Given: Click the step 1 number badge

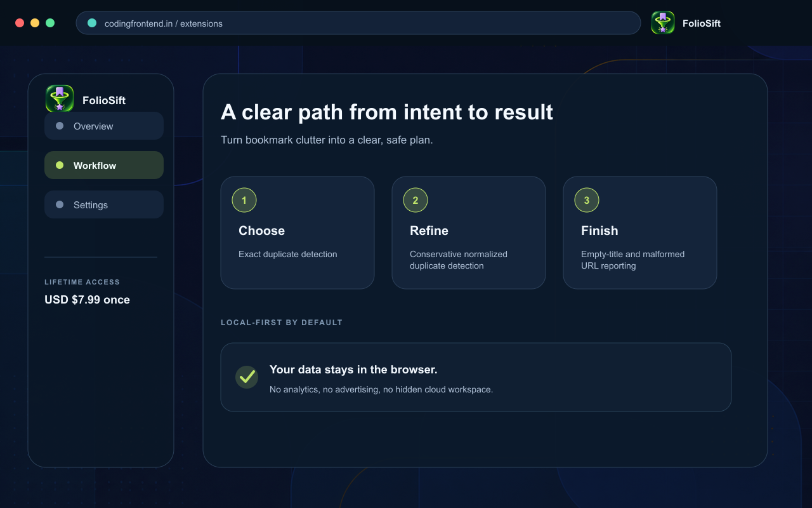Looking at the screenshot, I should click(244, 200).
